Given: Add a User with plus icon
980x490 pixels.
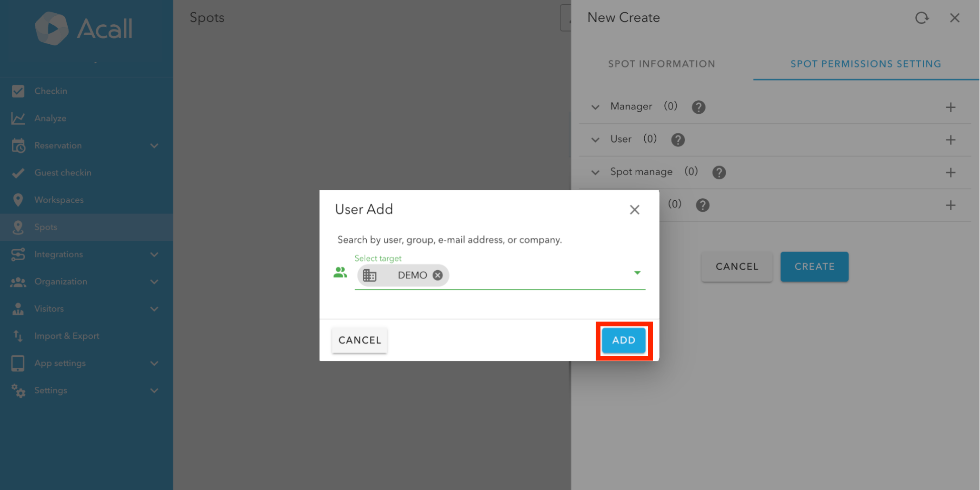Looking at the screenshot, I should point(950,140).
